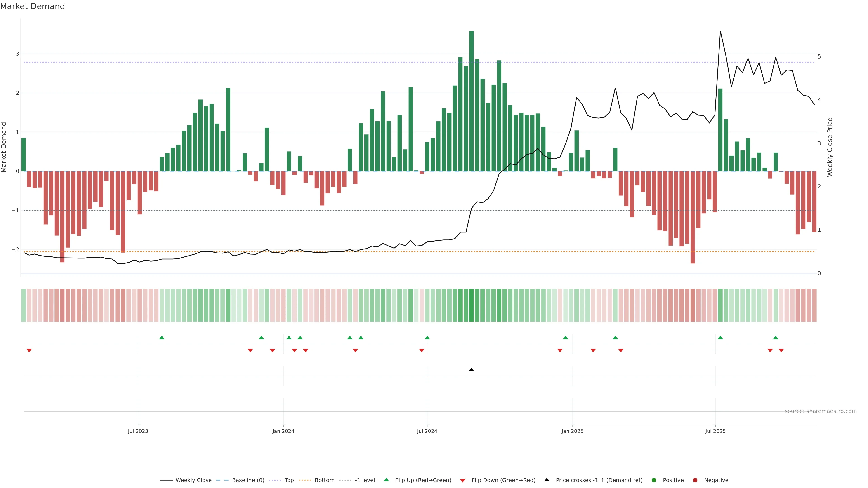Click the tallest green demand bar
868x488 pixels.
pyautogui.click(x=471, y=101)
